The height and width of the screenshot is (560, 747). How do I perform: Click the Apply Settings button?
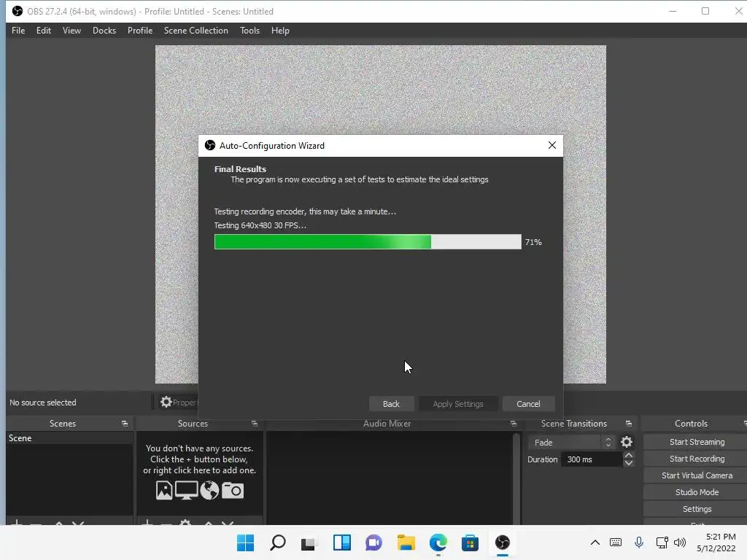click(x=458, y=404)
